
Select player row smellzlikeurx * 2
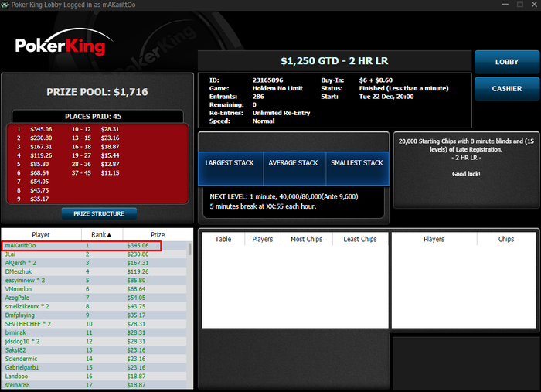coord(94,306)
